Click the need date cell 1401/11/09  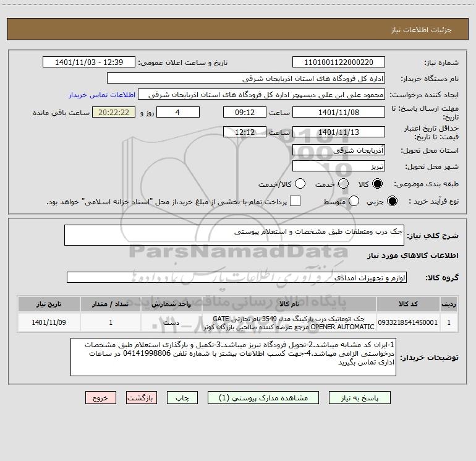pos(49,322)
